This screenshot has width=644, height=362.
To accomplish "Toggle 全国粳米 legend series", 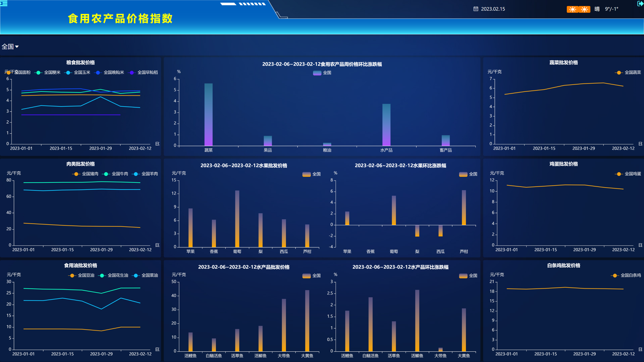I will [x=47, y=72].
